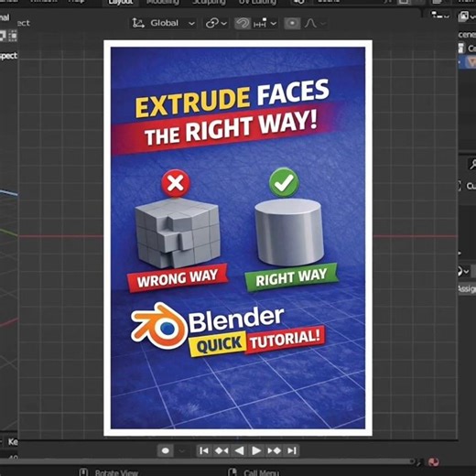Screen dimensions: 476x476
Task: Click the Rotate View status bar hint
Action: click(116, 472)
